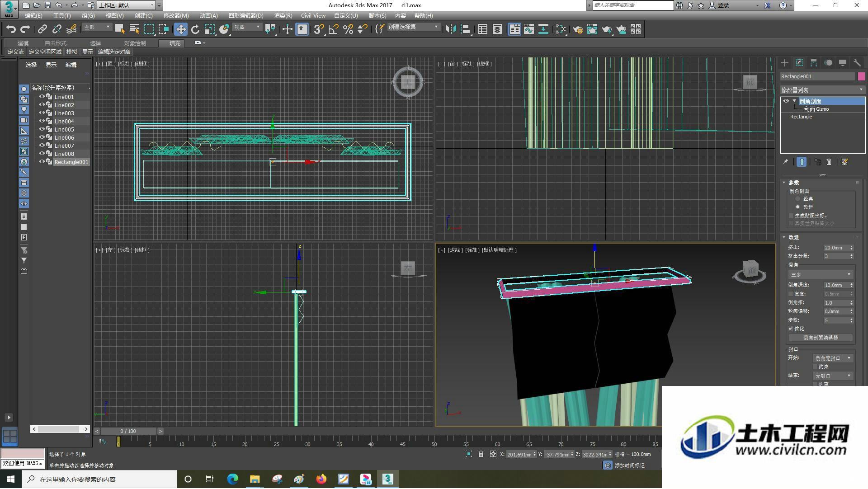Toggle the 宽度 checkbox
868x489 pixels.
[791, 294]
